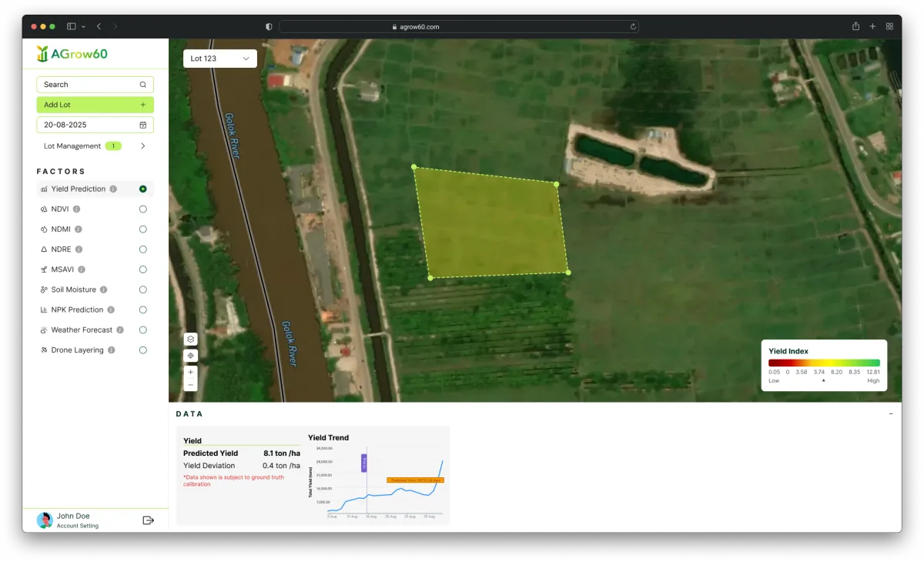924x562 pixels.
Task: Select the NDMI radio button
Action: point(142,229)
